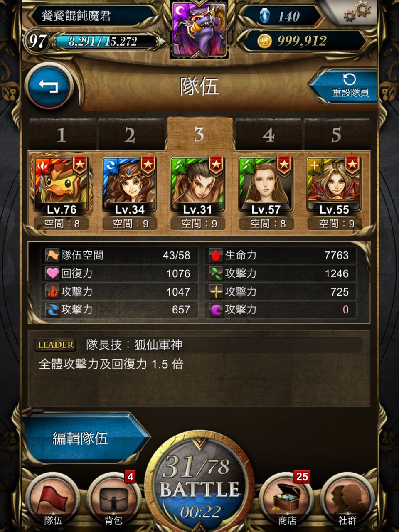Tap the gold coin icon
Image resolution: width=399 pixels, height=532 pixels.
[265, 41]
